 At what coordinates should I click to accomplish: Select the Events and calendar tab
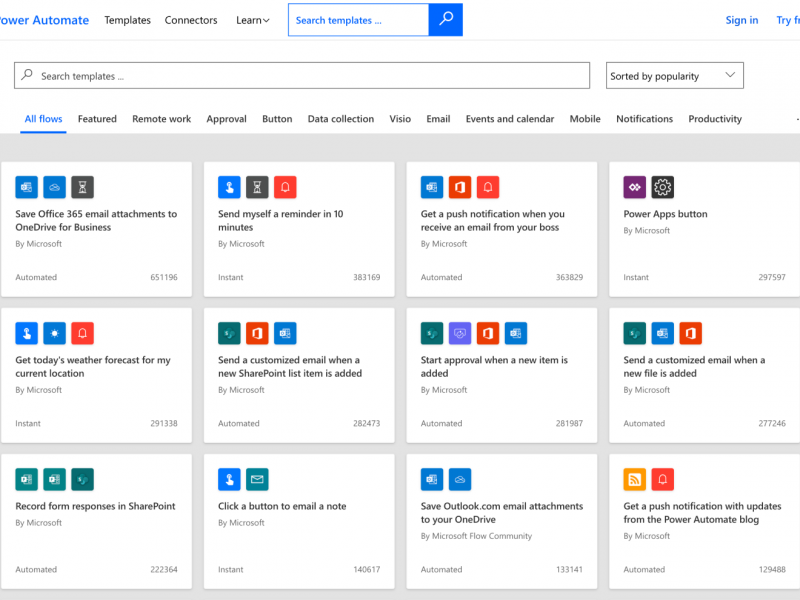(x=510, y=119)
